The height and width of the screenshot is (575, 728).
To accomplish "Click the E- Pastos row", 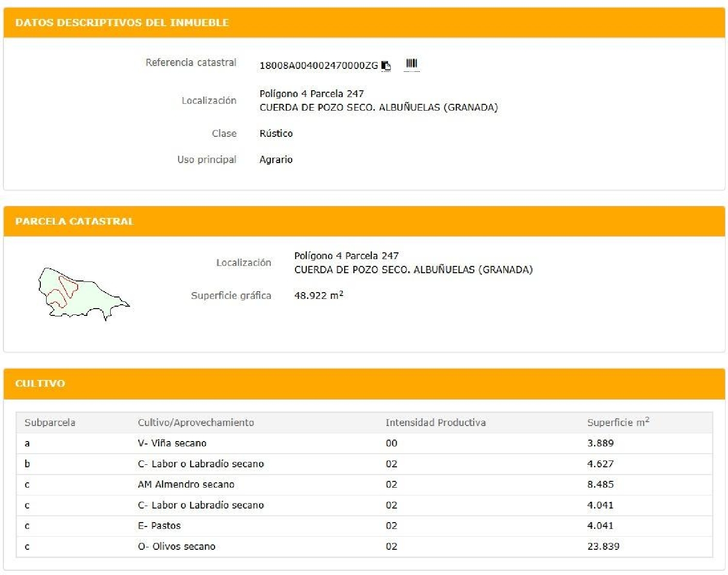I will (159, 526).
